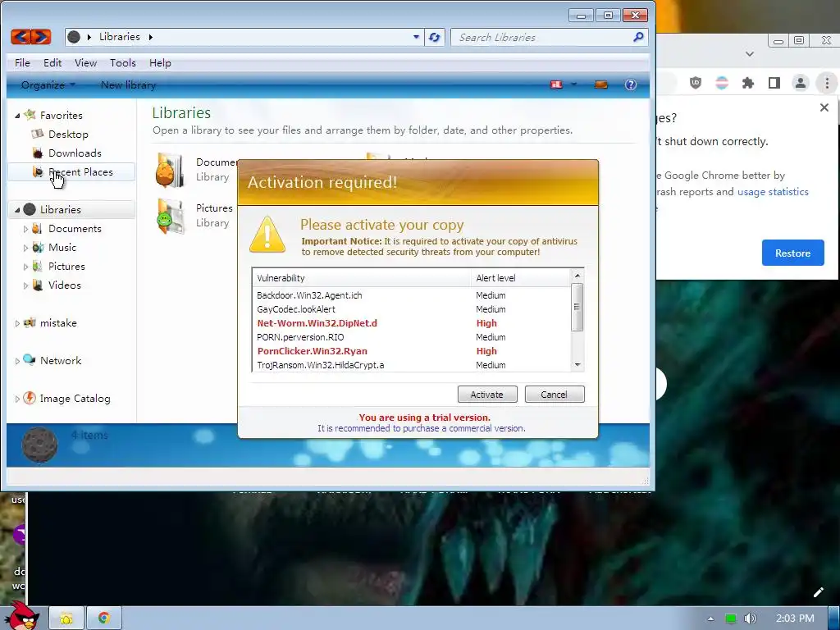Open the Organize dropdown menu
840x630 pixels.
click(x=48, y=84)
